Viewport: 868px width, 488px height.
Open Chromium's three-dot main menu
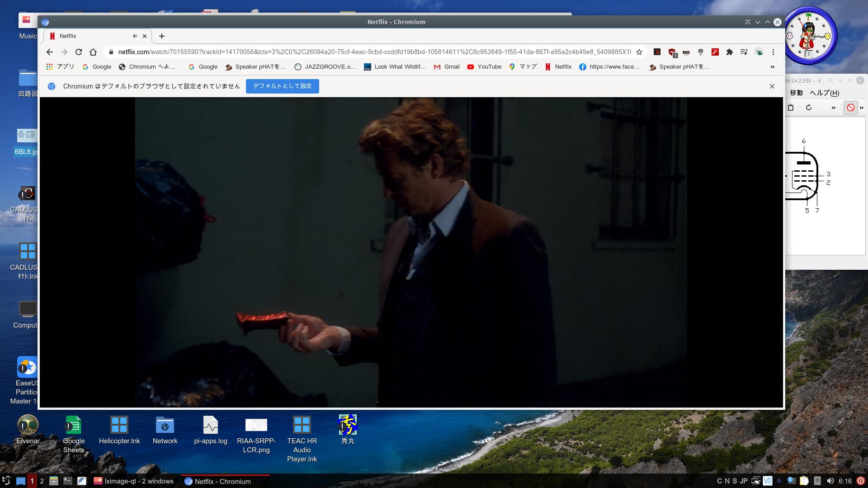[x=773, y=52]
